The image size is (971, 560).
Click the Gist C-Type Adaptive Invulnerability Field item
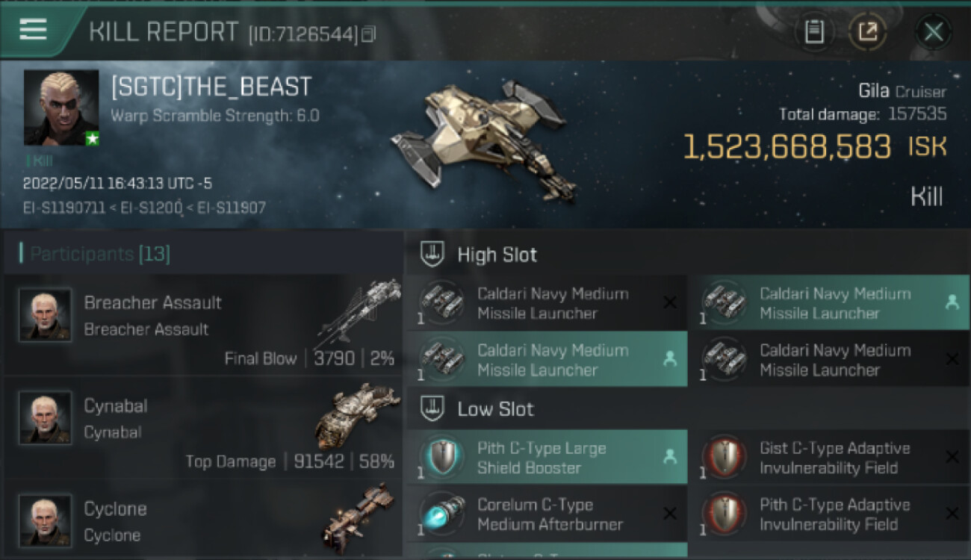(x=828, y=457)
